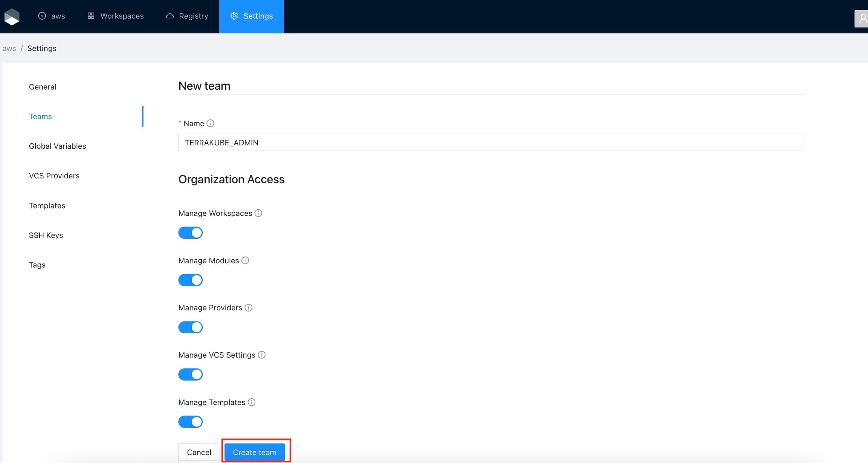Click Manage Modules info icon
This screenshot has width=868, height=463.
245,260
